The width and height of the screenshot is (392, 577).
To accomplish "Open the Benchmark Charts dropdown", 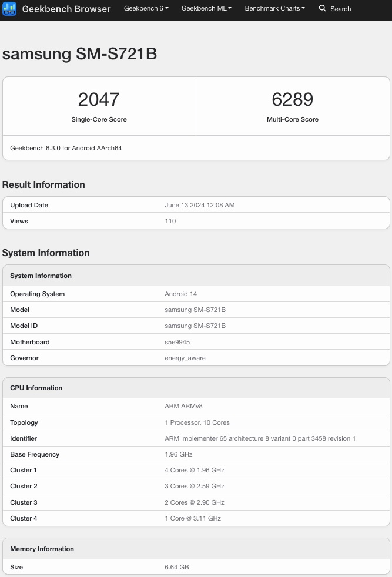I will point(274,9).
